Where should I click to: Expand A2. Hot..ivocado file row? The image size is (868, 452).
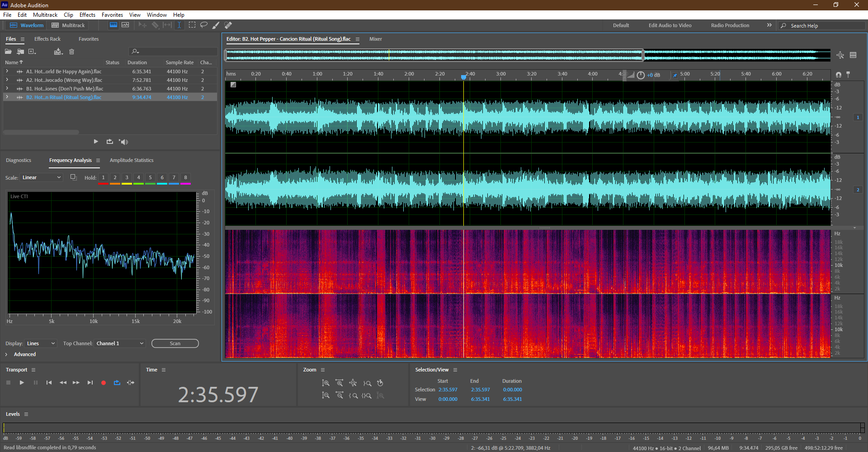click(7, 80)
